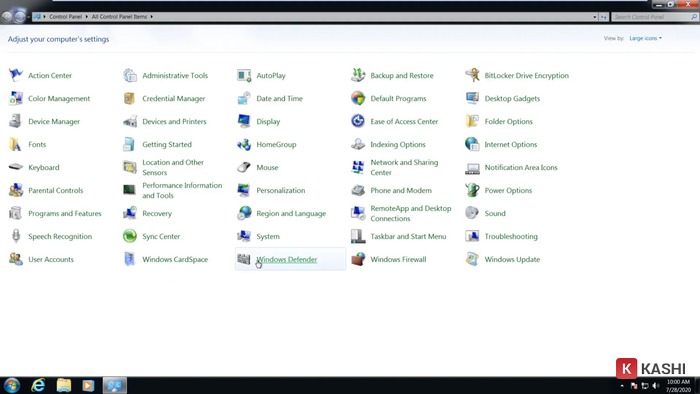The height and width of the screenshot is (394, 700).
Task: Click the Color Management icon
Action: coord(16,98)
